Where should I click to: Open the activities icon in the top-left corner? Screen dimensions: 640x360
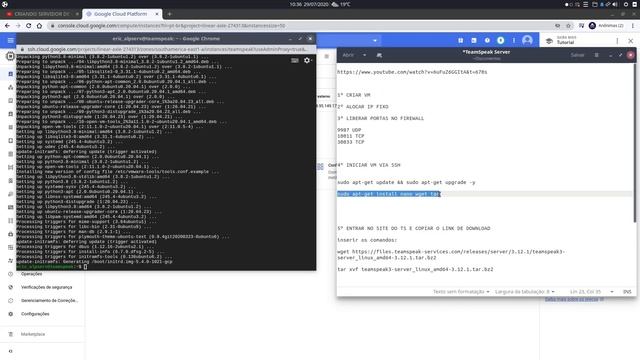[5, 4]
